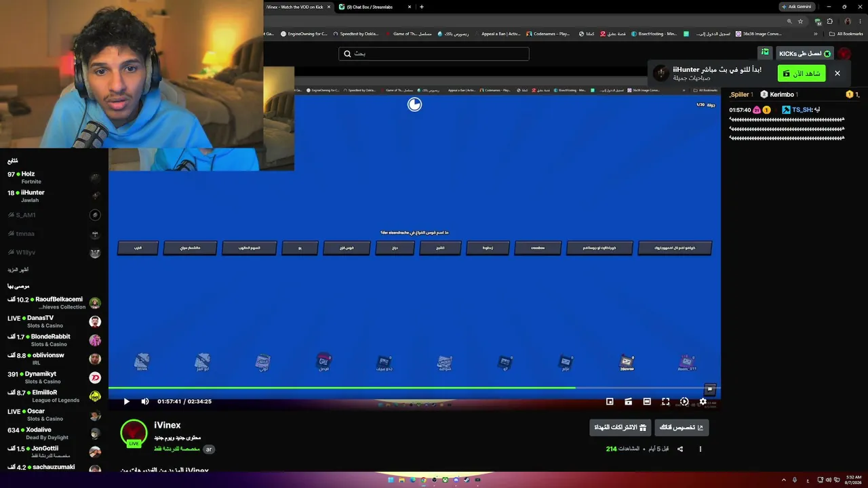868x488 pixels.
Task: Bookmark this page with the star icon
Action: pos(800,21)
